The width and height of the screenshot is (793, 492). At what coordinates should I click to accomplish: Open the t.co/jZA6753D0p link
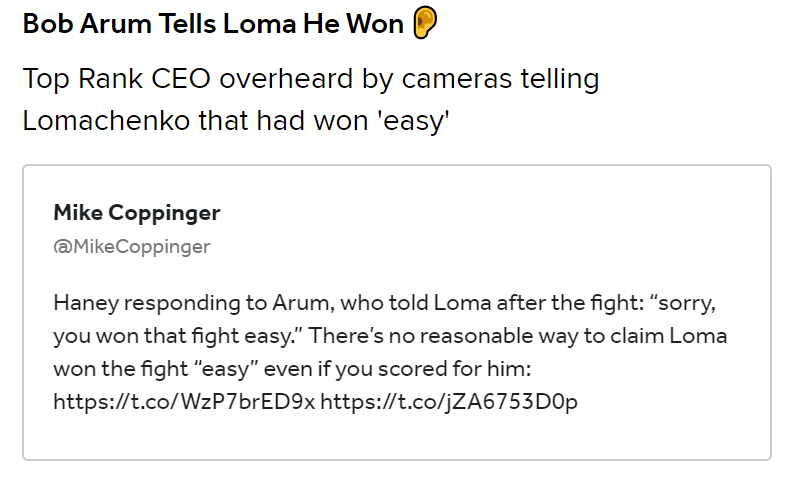[449, 401]
